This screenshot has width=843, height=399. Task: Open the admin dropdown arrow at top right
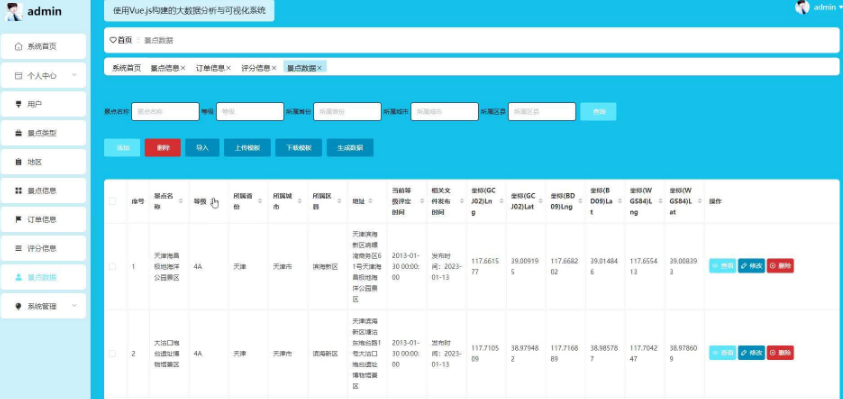point(840,8)
